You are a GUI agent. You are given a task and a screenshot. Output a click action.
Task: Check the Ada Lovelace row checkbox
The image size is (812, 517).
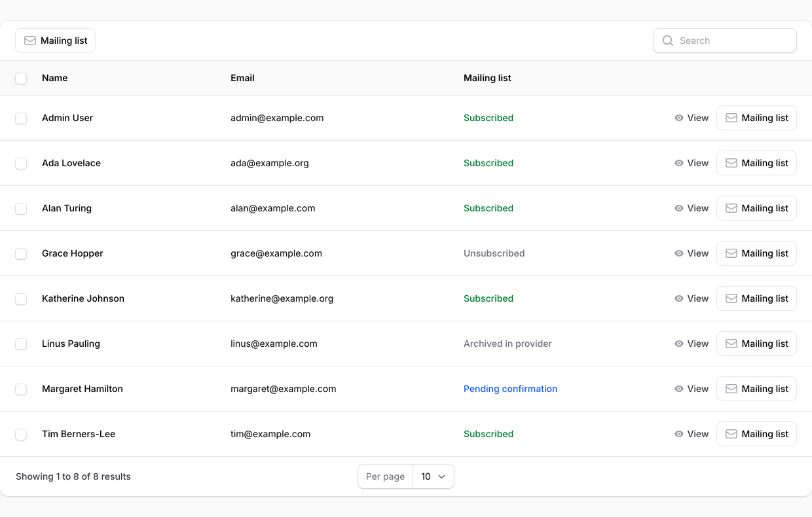[x=21, y=164]
